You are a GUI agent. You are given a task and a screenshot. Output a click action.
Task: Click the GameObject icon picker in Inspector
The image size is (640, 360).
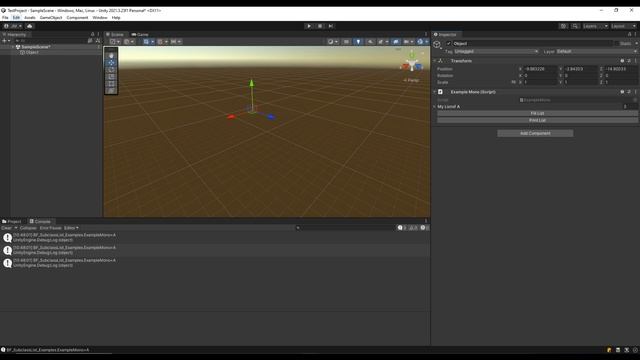(x=438, y=44)
